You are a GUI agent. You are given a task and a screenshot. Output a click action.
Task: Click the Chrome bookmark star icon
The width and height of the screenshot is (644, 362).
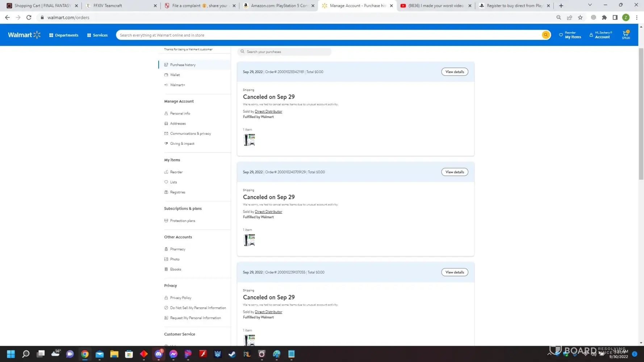pyautogui.click(x=580, y=17)
